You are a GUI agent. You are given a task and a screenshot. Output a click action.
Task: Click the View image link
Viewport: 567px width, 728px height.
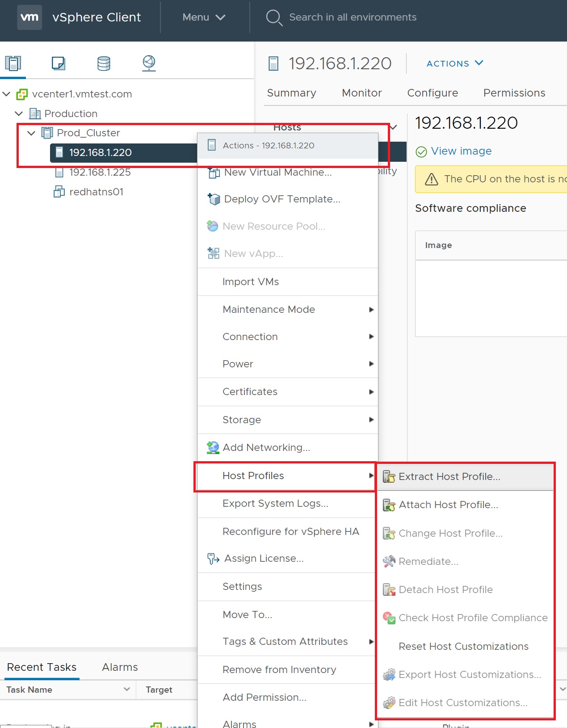[x=461, y=151]
